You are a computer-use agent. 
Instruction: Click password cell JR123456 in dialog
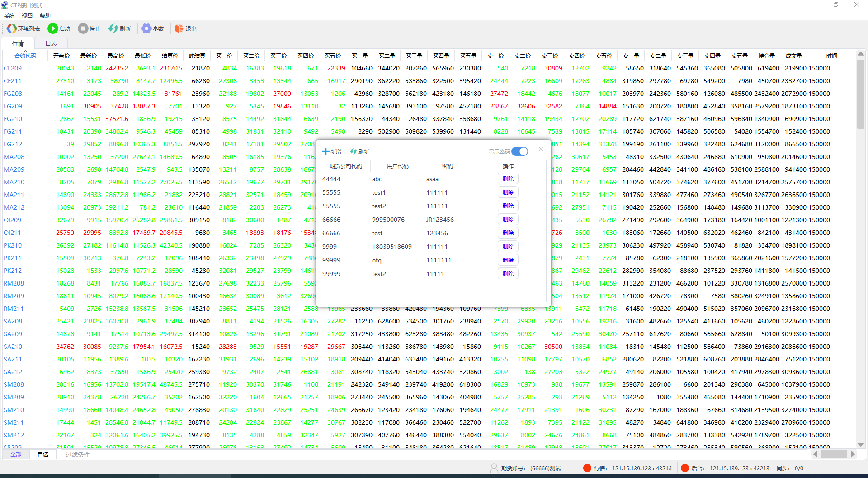pos(440,220)
